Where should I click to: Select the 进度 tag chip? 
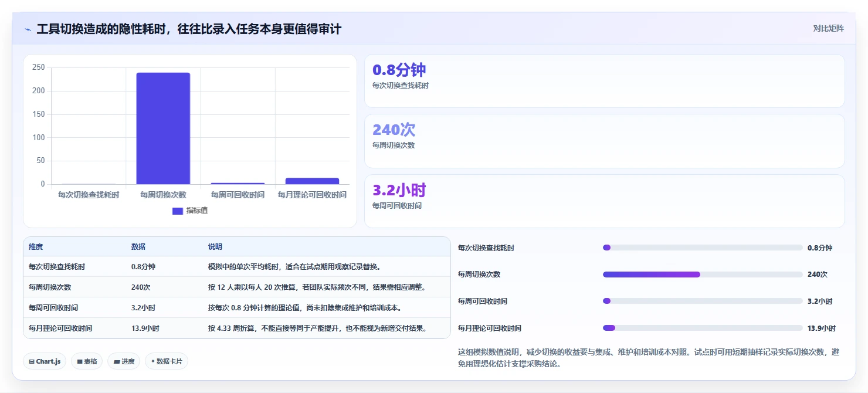coord(124,361)
